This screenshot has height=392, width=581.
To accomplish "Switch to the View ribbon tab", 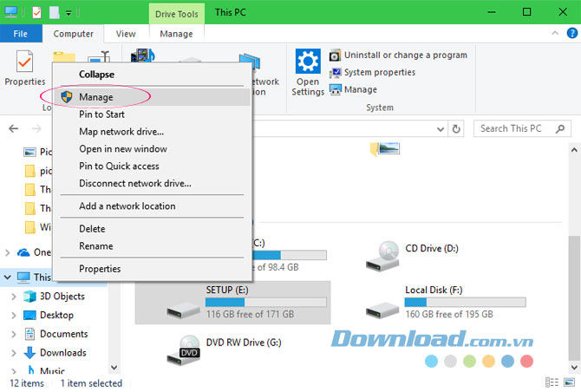I will point(126,34).
